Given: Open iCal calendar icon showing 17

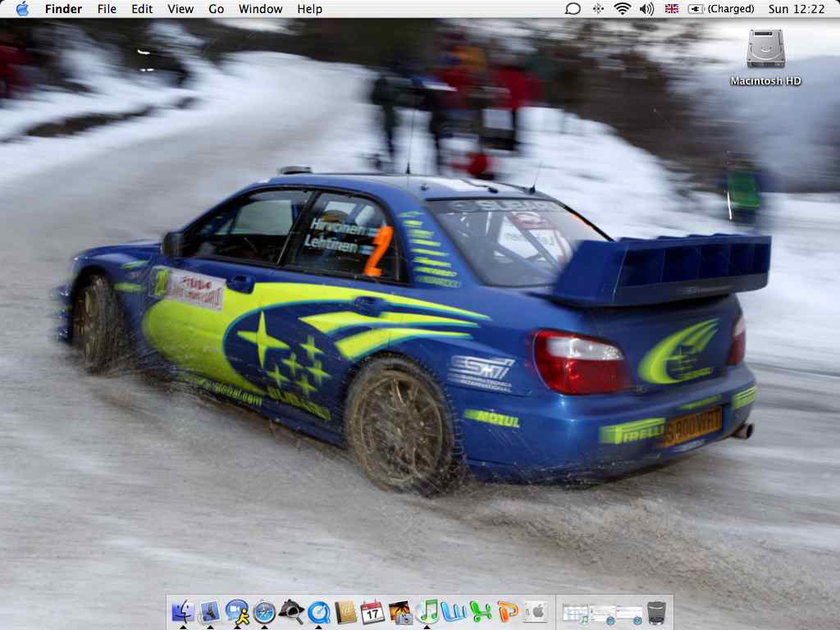Looking at the screenshot, I should (373, 612).
